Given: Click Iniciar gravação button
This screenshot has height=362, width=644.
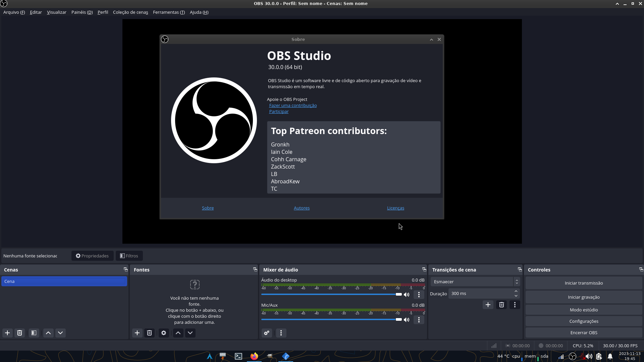Looking at the screenshot, I should (584, 297).
